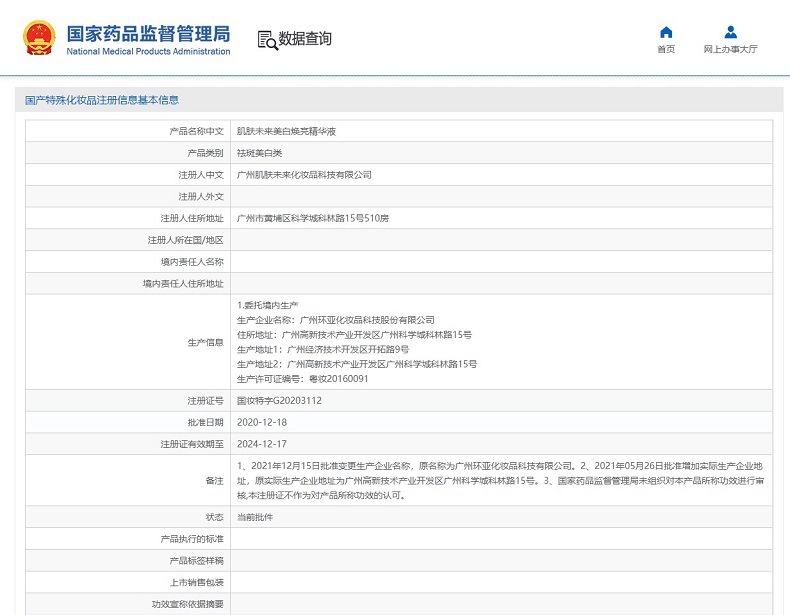Click the 当前批件 status value
The height and width of the screenshot is (615, 790).
pos(254,517)
